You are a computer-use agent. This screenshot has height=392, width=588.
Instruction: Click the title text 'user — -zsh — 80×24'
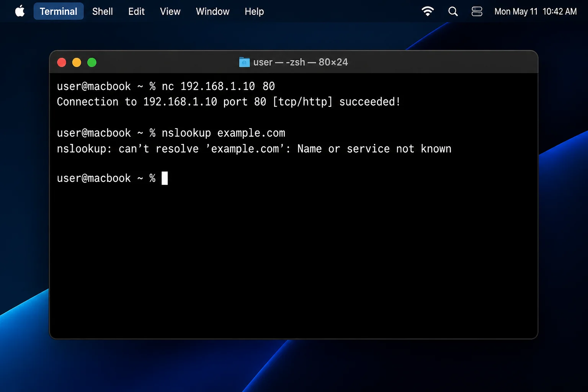pyautogui.click(x=301, y=62)
